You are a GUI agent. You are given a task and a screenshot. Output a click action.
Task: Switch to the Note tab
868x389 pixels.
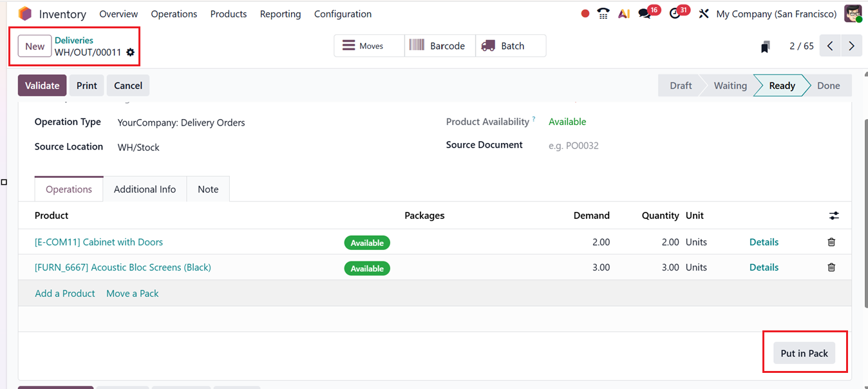pyautogui.click(x=207, y=189)
